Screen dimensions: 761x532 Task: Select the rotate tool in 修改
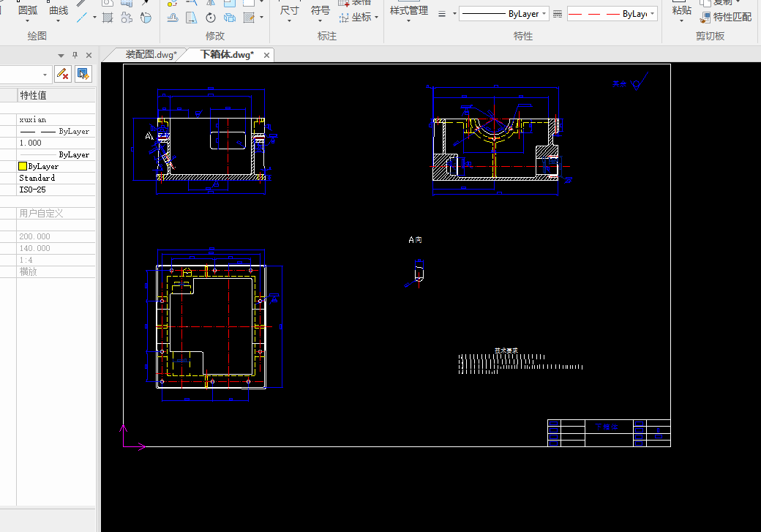pos(211,18)
